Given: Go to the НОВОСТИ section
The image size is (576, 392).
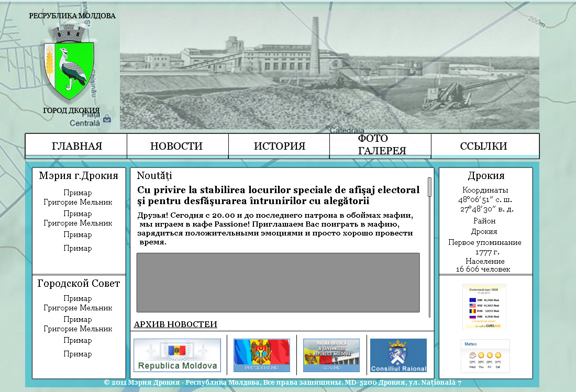Looking at the screenshot, I should tap(176, 146).
